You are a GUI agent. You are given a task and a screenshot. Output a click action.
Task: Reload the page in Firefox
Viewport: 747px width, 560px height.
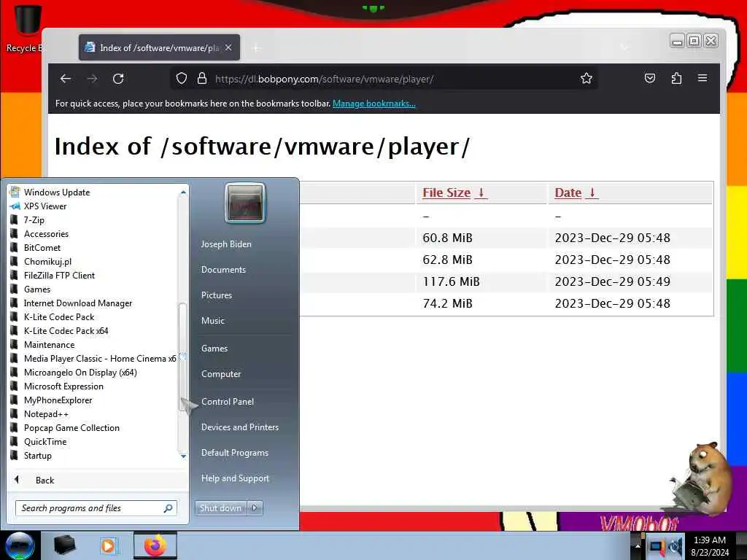pos(118,79)
